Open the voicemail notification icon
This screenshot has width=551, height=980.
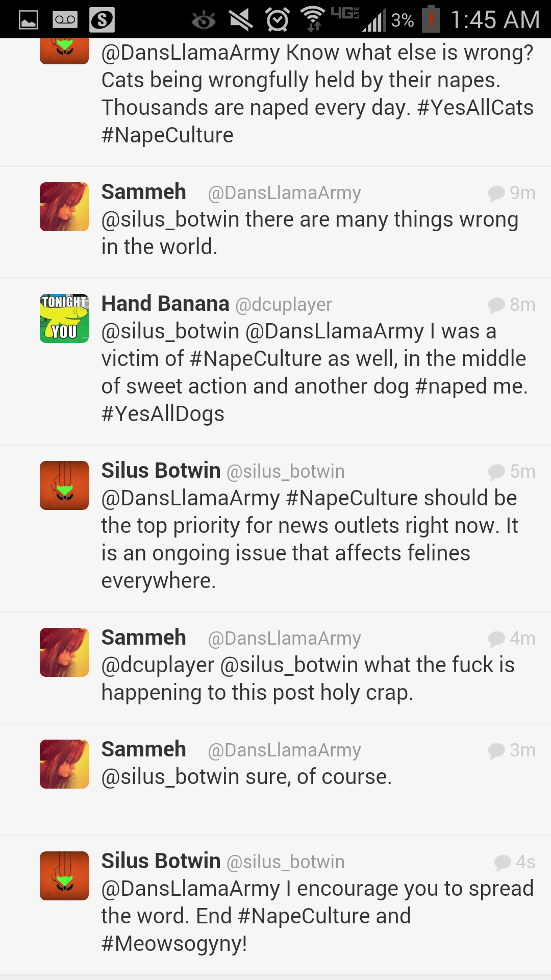click(65, 20)
